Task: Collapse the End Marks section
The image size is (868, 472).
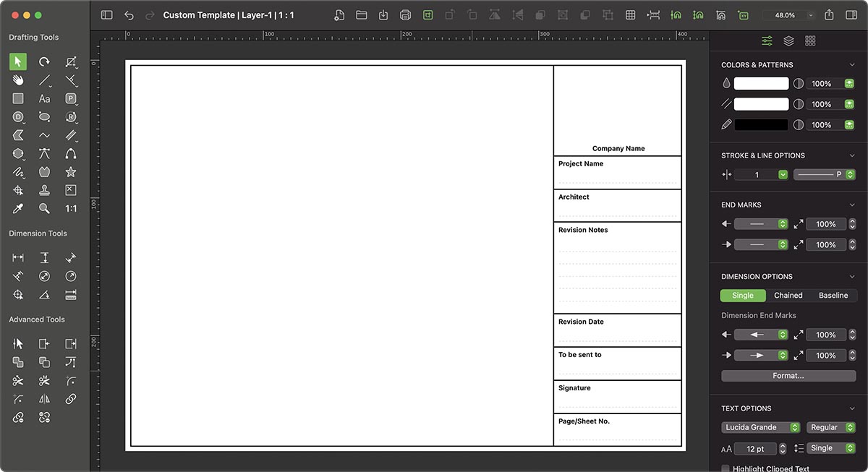Action: pyautogui.click(x=851, y=205)
